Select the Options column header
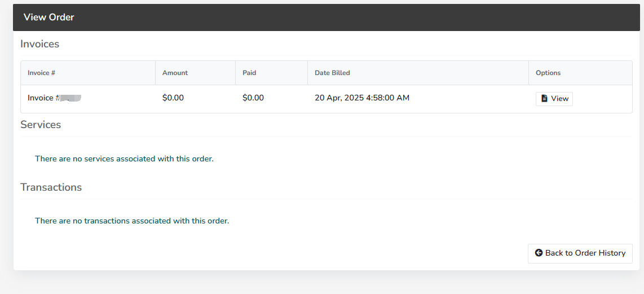Screen dimensions: 644x294 pyautogui.click(x=548, y=73)
